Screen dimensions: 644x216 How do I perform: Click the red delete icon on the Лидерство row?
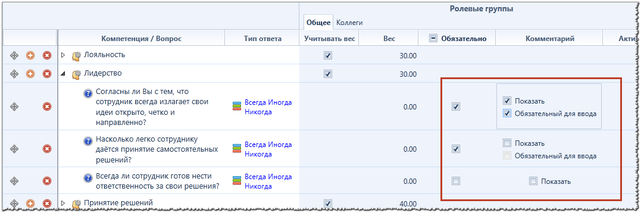(x=47, y=74)
